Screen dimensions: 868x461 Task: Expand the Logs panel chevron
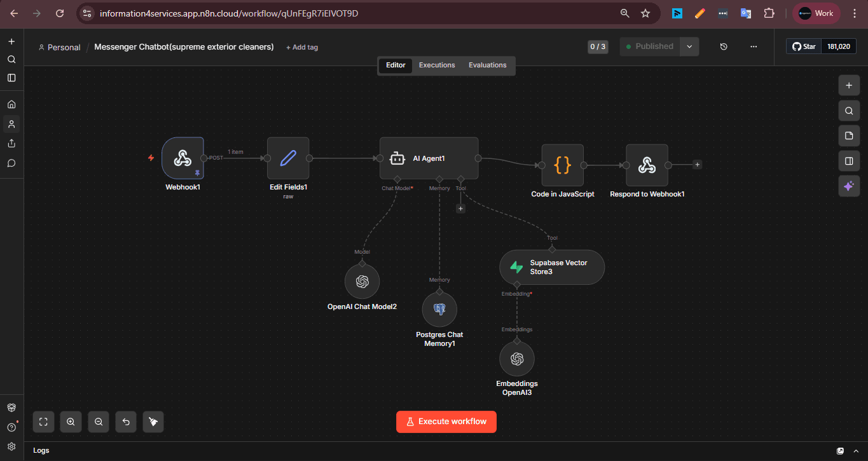[x=856, y=451]
